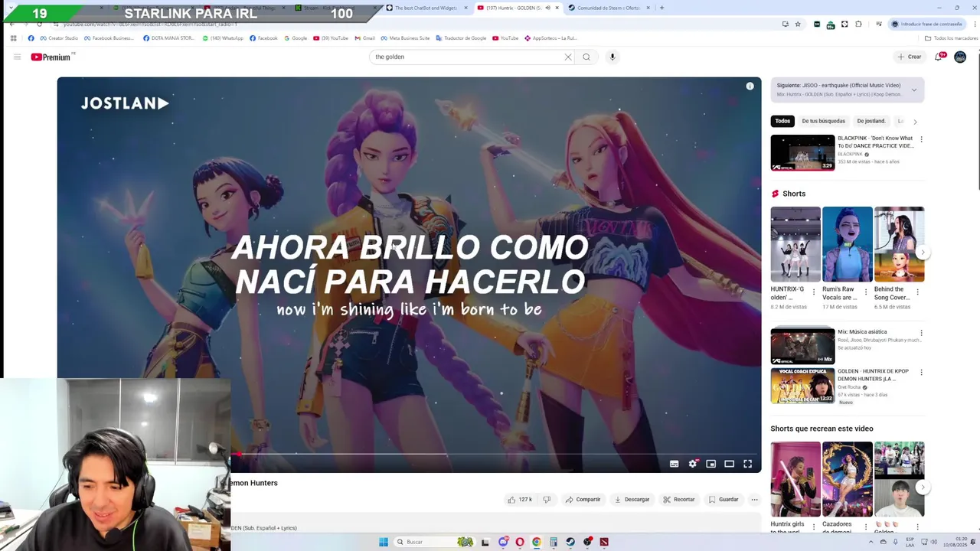
Task: Show more recreated Shorts with the right arrow
Action: click(x=923, y=487)
